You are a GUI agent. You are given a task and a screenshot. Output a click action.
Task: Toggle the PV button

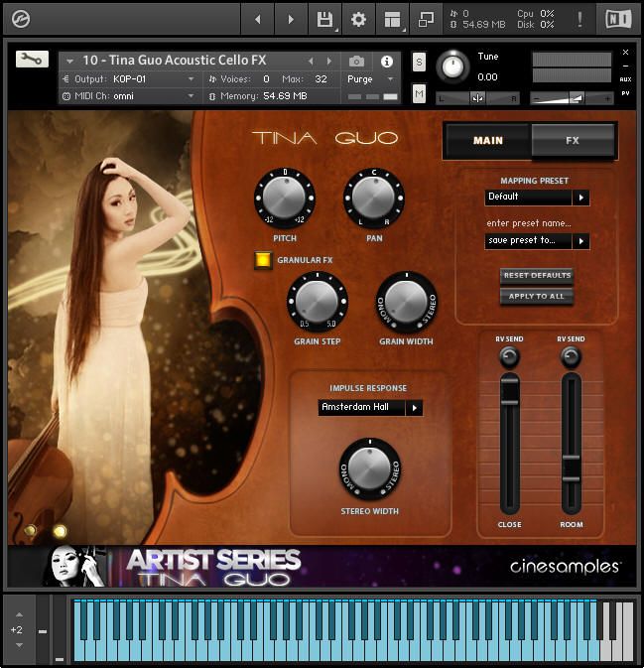point(625,93)
